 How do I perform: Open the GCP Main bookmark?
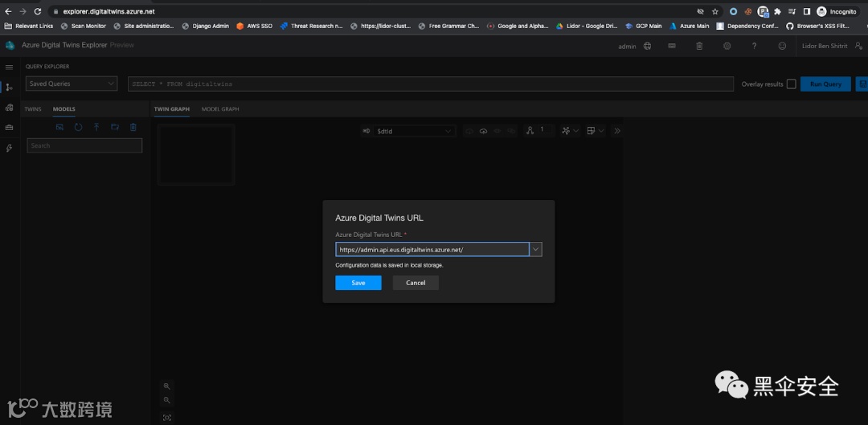[x=643, y=26]
